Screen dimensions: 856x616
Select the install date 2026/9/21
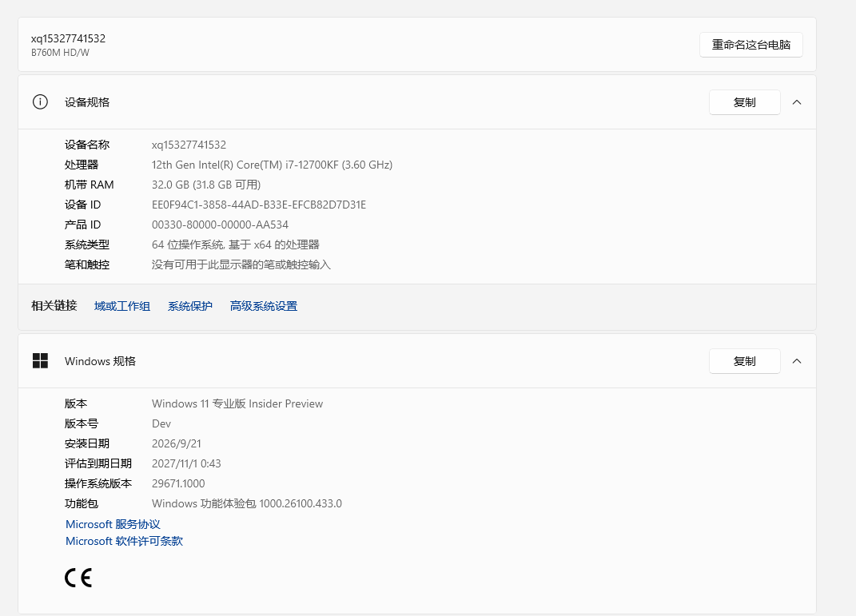[177, 443]
